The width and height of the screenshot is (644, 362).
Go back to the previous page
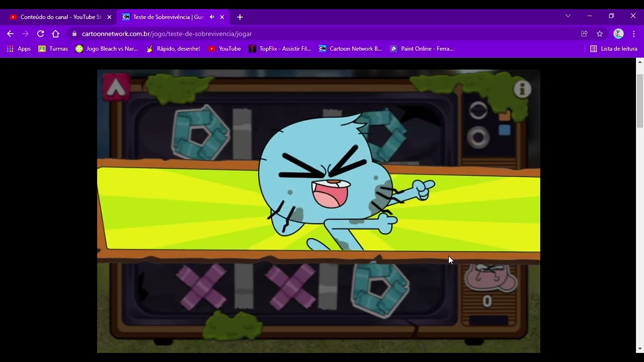point(11,34)
